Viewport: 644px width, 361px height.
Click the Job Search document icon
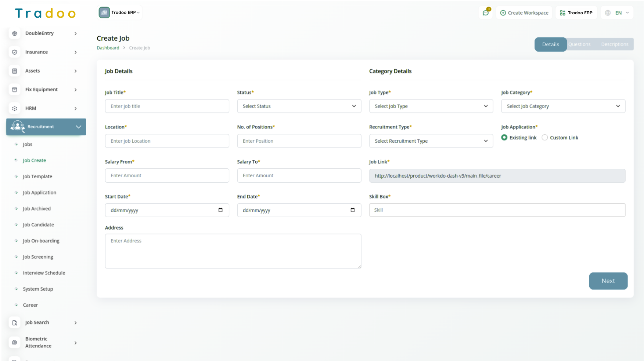click(x=15, y=323)
